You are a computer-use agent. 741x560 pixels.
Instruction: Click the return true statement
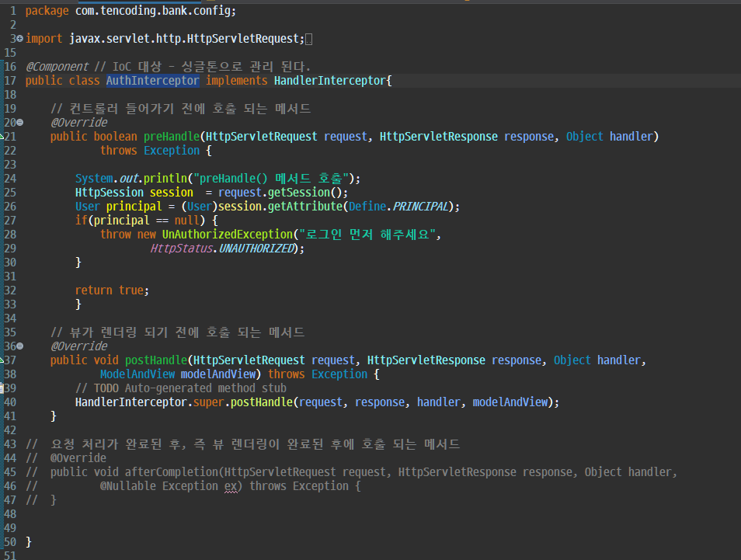tap(112, 290)
